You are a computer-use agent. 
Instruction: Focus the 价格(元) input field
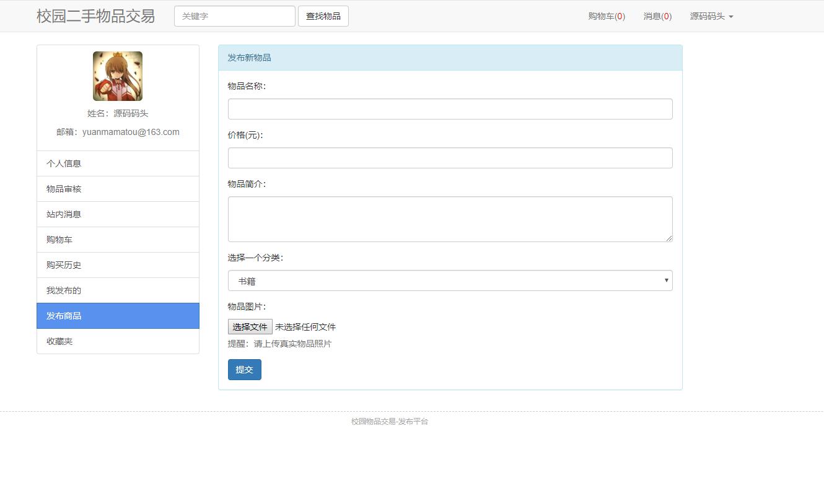(450, 158)
